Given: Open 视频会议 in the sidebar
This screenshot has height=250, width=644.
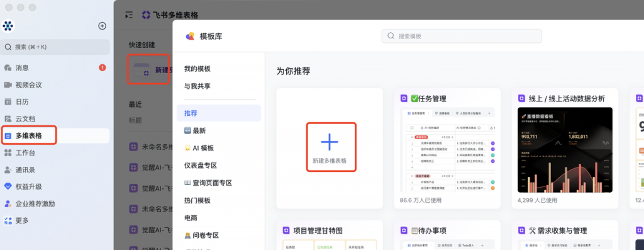Looking at the screenshot, I should point(55,85).
